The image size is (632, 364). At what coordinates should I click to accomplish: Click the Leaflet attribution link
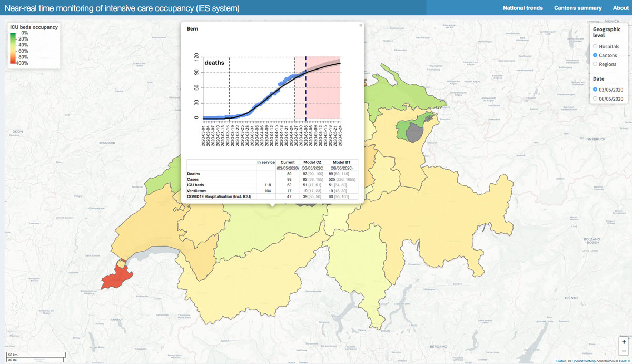coord(560,361)
